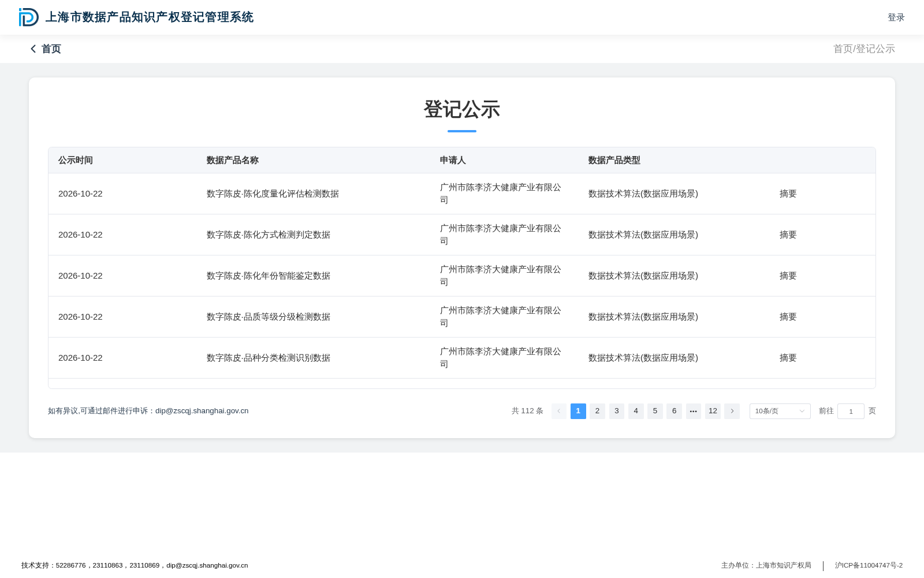
Task: Select page 4 in pagination
Action: pyautogui.click(x=636, y=411)
